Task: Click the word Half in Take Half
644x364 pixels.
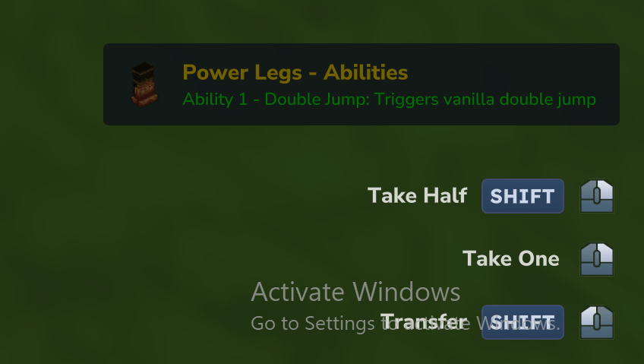Action: 445,195
